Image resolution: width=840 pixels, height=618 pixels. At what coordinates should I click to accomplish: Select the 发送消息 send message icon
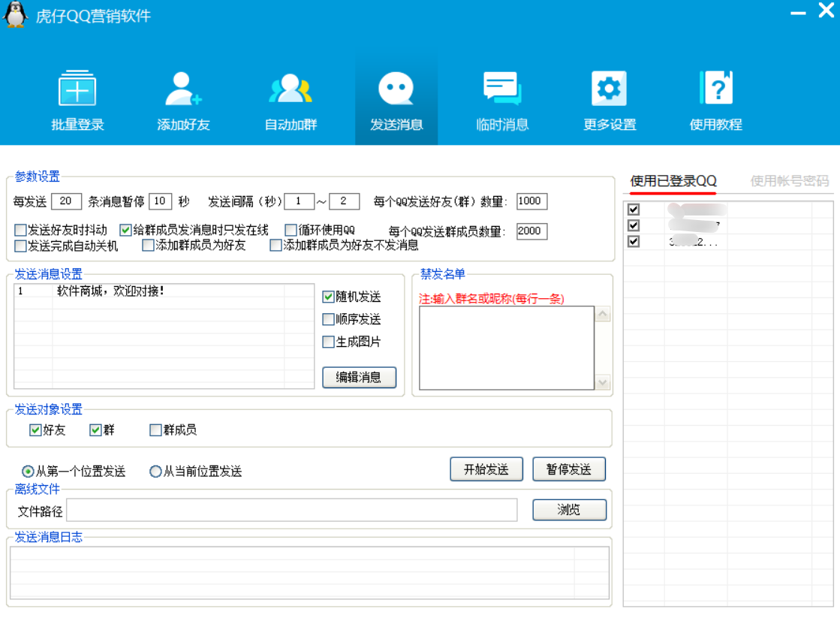[396, 89]
